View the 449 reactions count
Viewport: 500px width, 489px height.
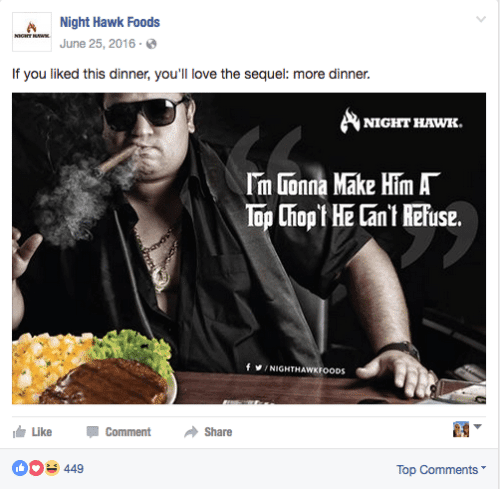[74, 469]
